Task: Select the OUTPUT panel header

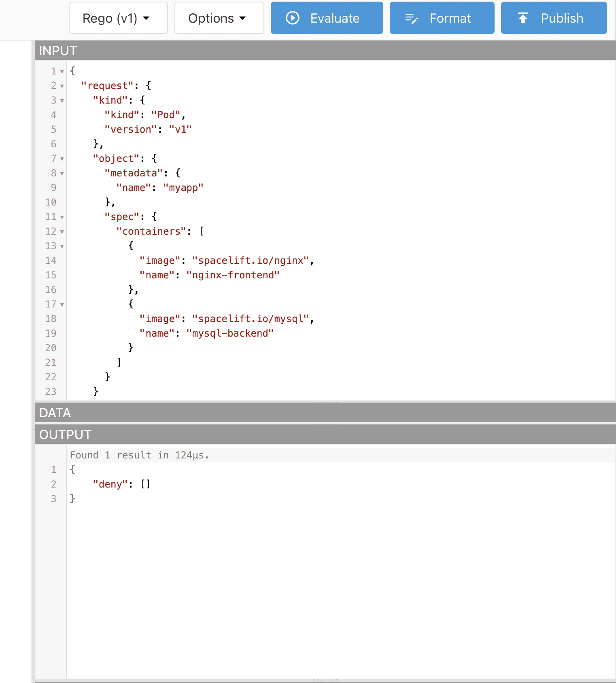Action: [x=65, y=435]
